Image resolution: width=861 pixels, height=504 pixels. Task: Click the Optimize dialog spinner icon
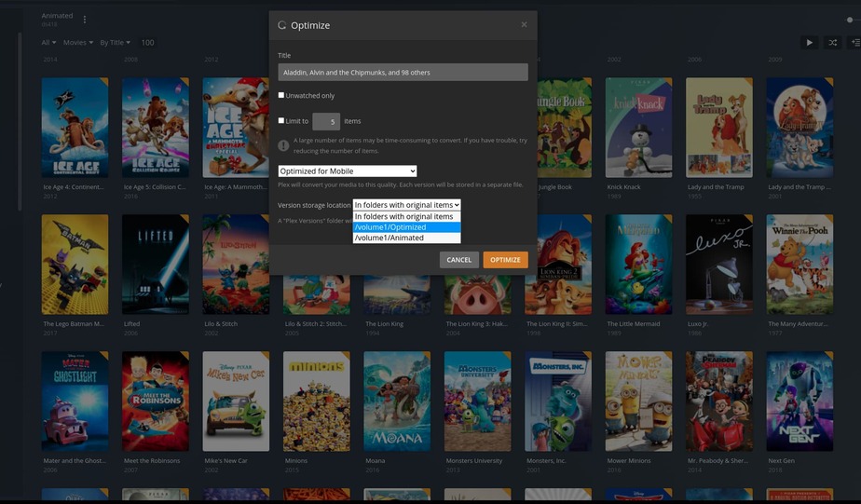click(x=281, y=25)
